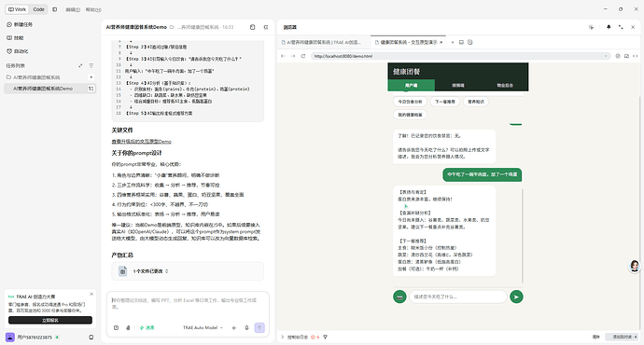
Task: Pin the browser panel
Action: [x=609, y=27]
